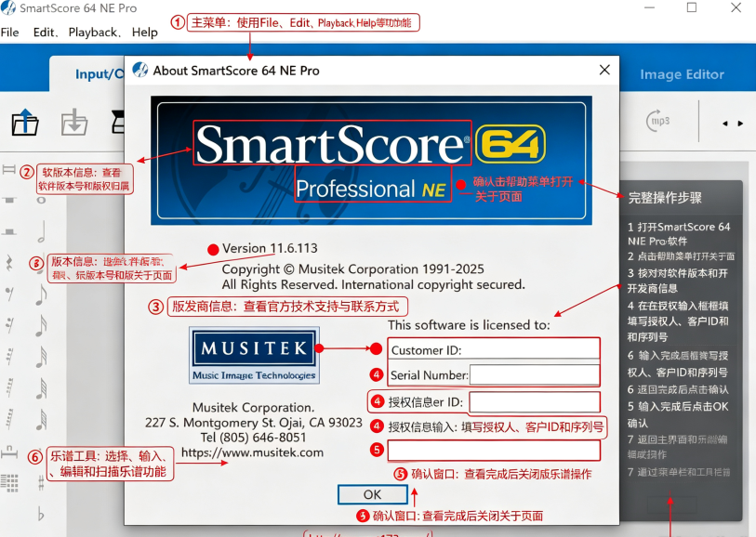Select the 32nd note in the palette
756x537 pixels.
point(42,357)
